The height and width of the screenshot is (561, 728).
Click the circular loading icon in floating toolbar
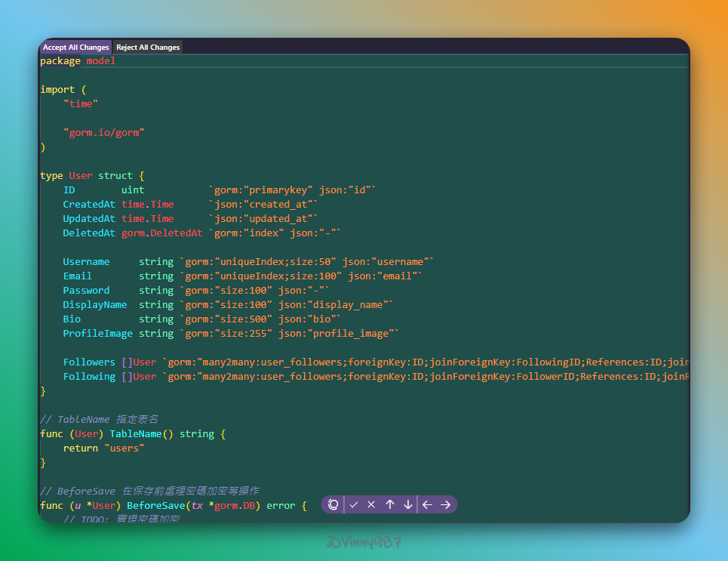point(333,504)
